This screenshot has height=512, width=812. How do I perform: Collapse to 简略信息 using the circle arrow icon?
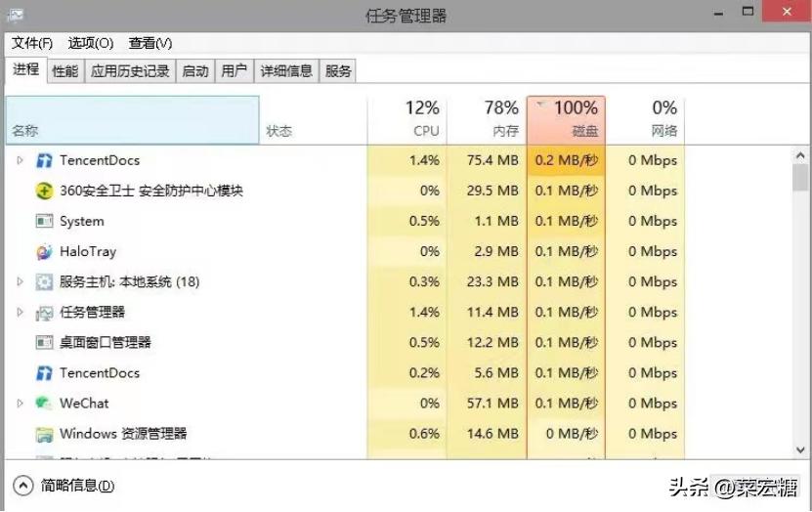pyautogui.click(x=22, y=486)
